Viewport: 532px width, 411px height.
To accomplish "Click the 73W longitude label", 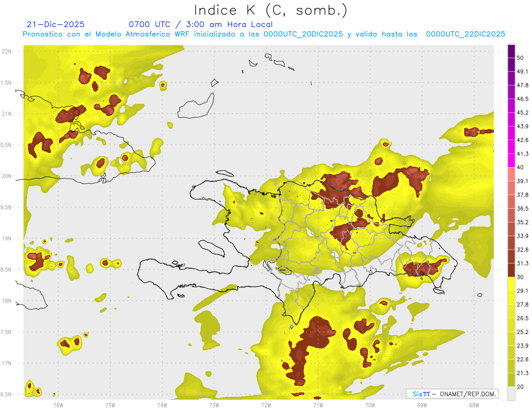I will pos(214,405).
